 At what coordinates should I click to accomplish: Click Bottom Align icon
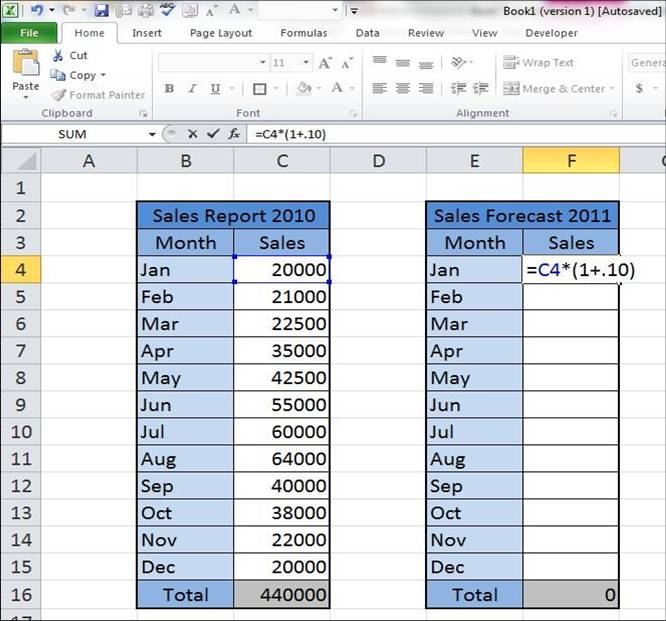tap(426, 64)
